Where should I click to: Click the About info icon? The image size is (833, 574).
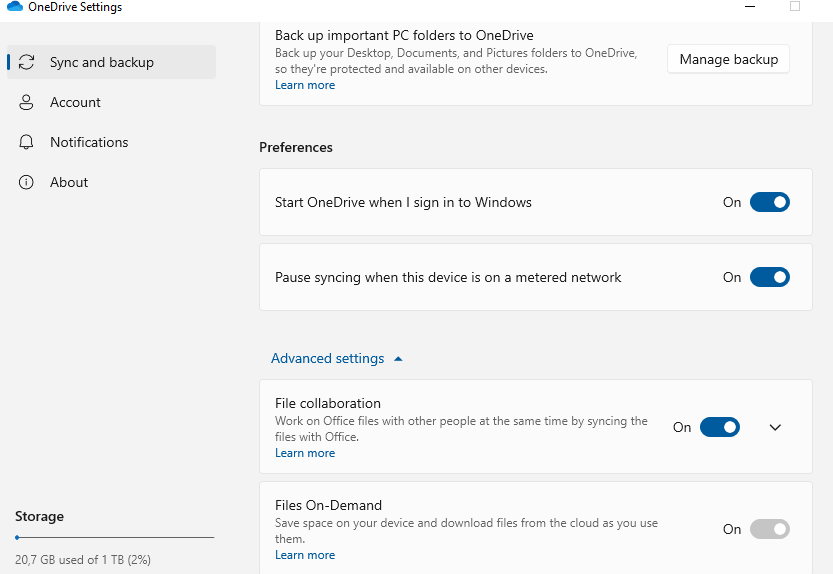(x=27, y=182)
